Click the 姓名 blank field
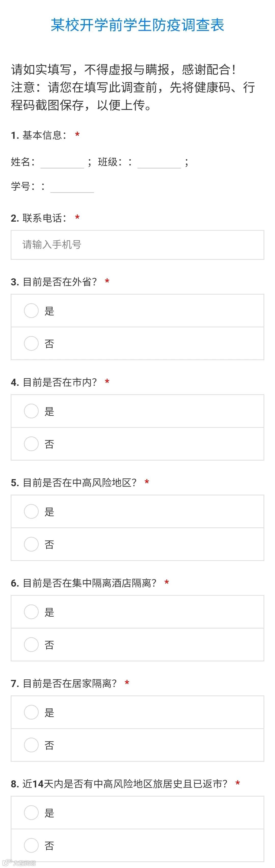This screenshot has height=868, width=275. (x=62, y=162)
